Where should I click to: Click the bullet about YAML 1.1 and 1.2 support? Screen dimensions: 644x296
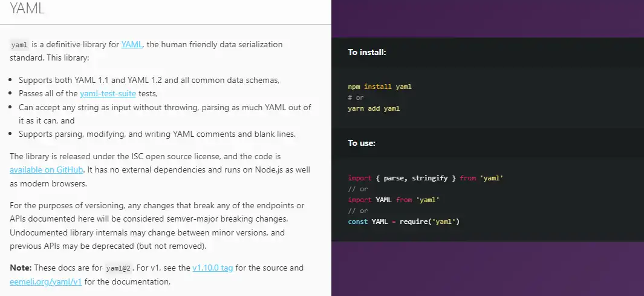pyautogui.click(x=149, y=80)
